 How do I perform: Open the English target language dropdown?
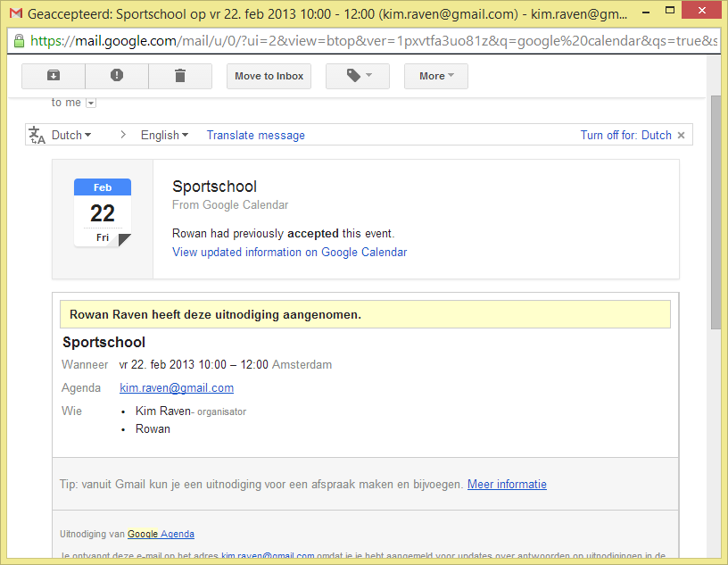pyautogui.click(x=164, y=135)
